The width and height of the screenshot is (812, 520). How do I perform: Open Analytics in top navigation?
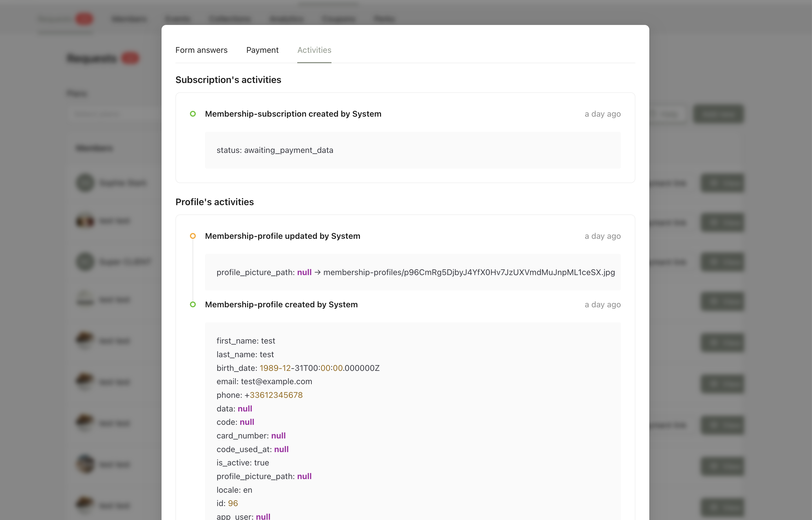pyautogui.click(x=287, y=19)
